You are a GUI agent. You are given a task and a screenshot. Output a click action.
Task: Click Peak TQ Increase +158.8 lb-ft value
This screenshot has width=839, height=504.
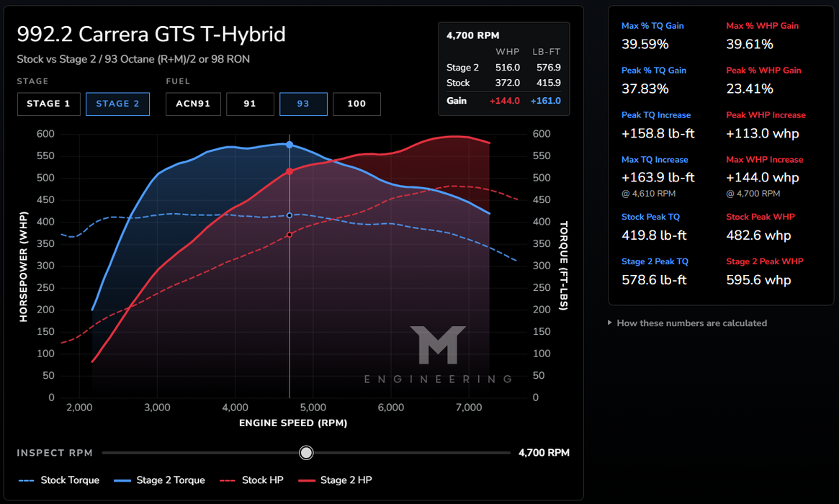(x=658, y=134)
